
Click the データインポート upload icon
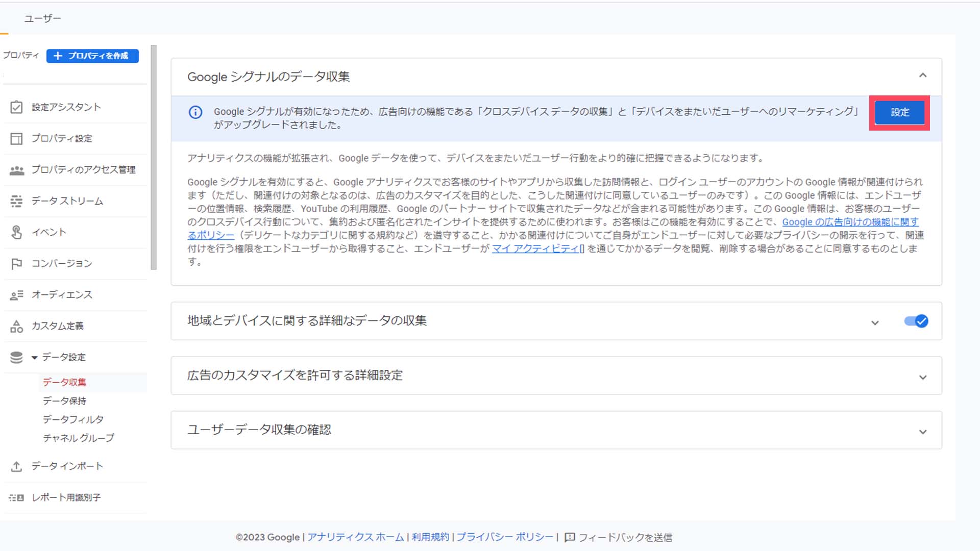click(16, 466)
